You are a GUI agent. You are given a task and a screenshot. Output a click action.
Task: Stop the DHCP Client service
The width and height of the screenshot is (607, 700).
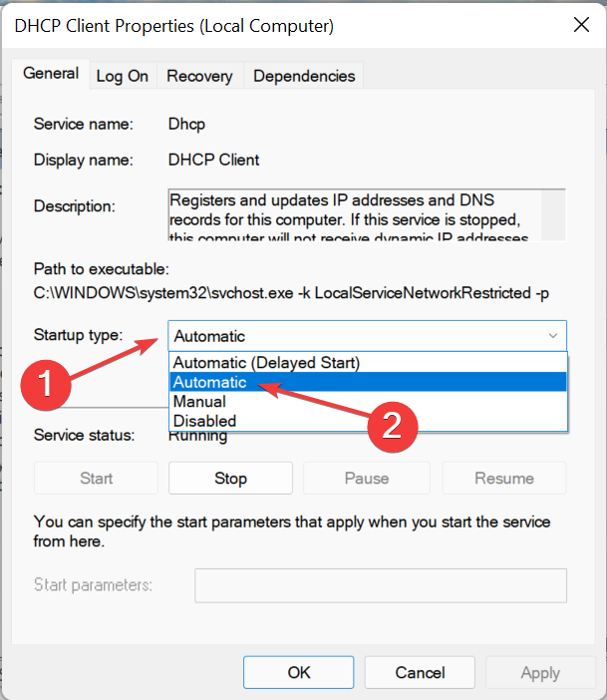pyautogui.click(x=230, y=479)
